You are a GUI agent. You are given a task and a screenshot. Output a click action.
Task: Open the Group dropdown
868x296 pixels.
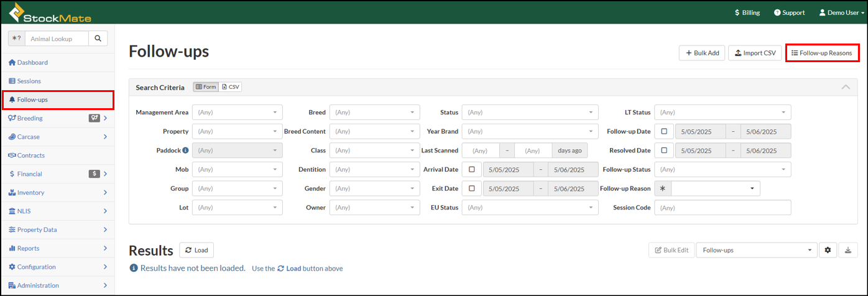(238, 188)
